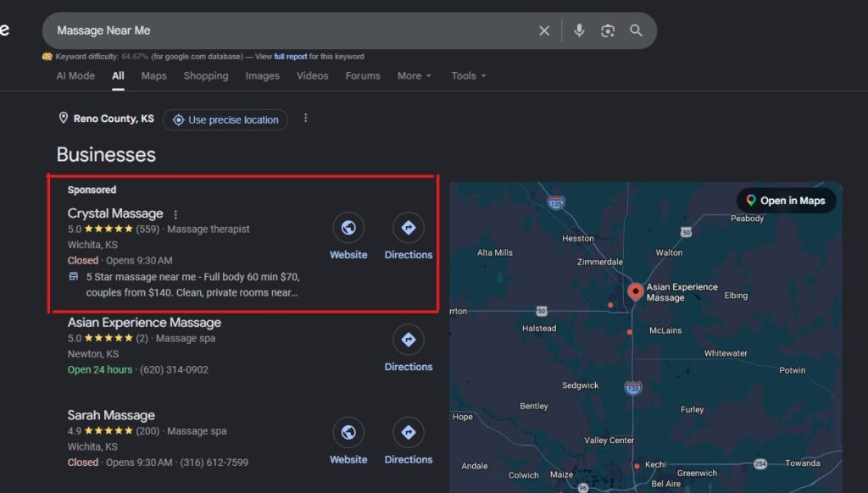
Task: Open search by image with the lens icon
Action: [x=607, y=31]
